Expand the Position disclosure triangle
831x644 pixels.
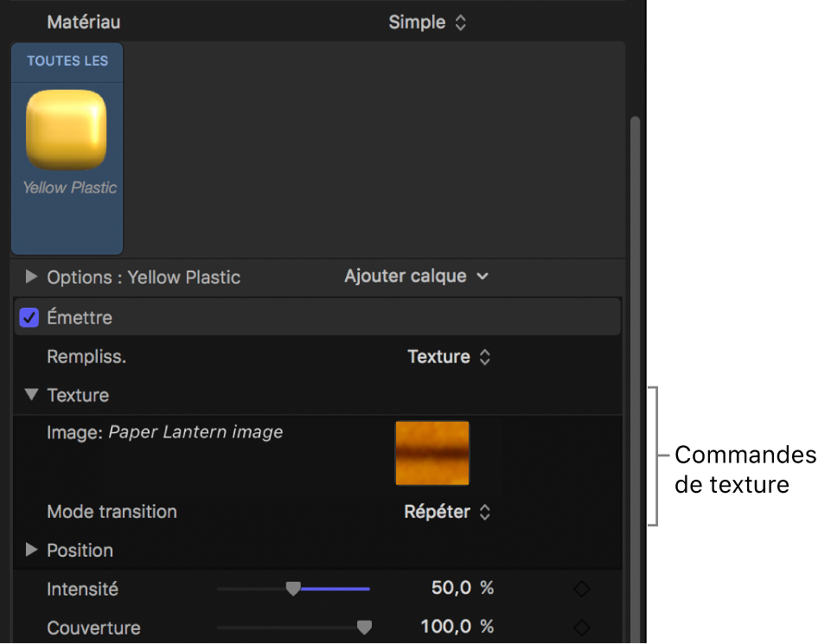(31, 550)
